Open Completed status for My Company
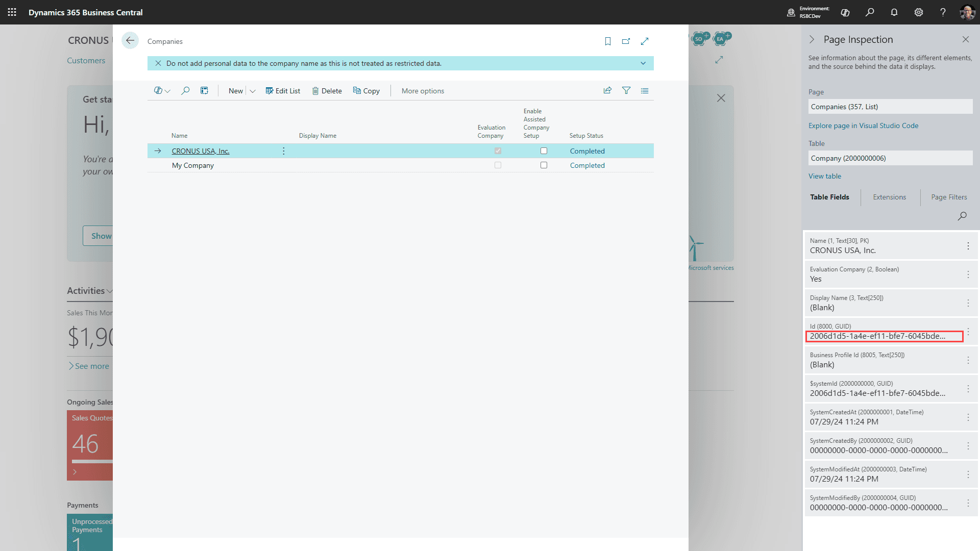Screen dimensions: 980x551 tap(587, 165)
